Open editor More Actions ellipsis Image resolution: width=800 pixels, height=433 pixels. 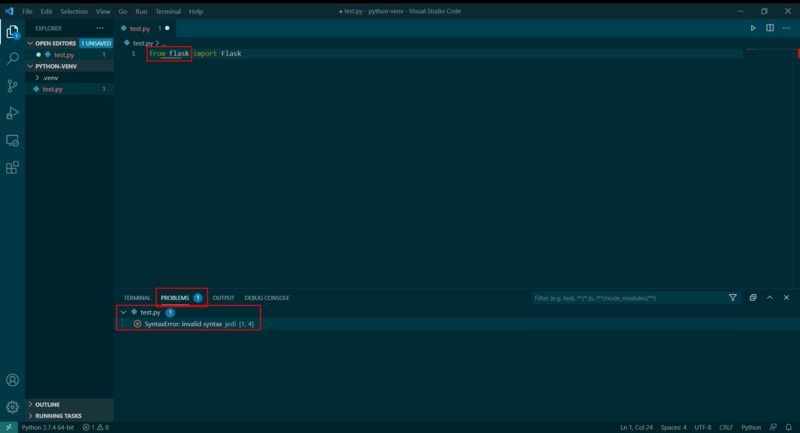tap(786, 28)
